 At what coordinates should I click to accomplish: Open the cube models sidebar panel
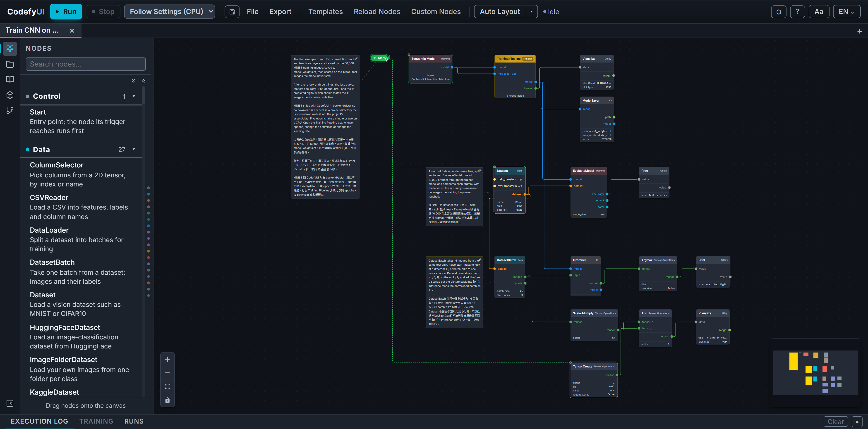(x=10, y=95)
